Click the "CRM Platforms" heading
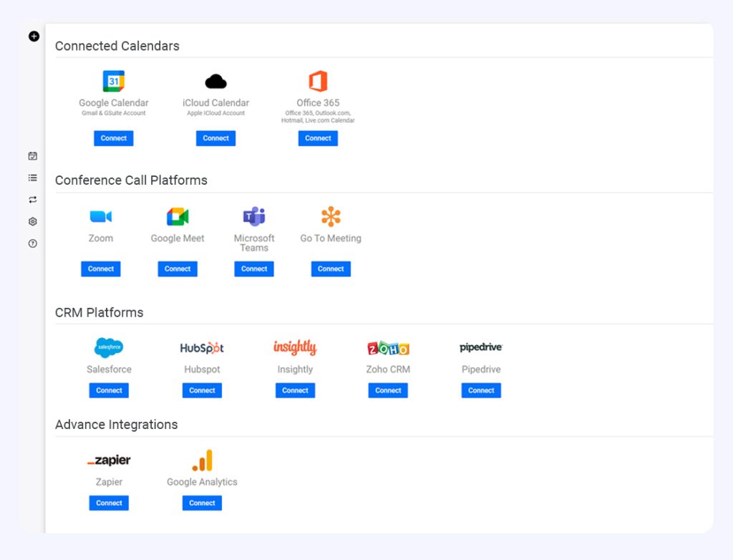 99,312
